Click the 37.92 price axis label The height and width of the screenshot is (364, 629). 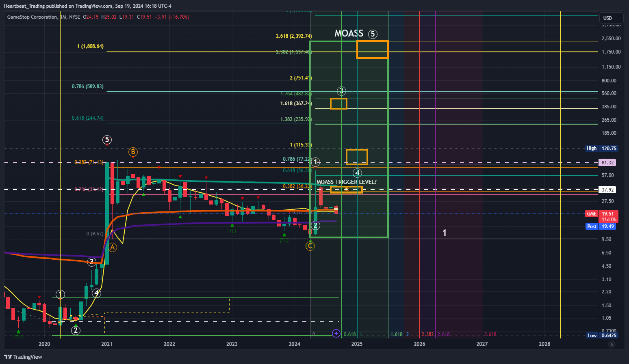(607, 190)
